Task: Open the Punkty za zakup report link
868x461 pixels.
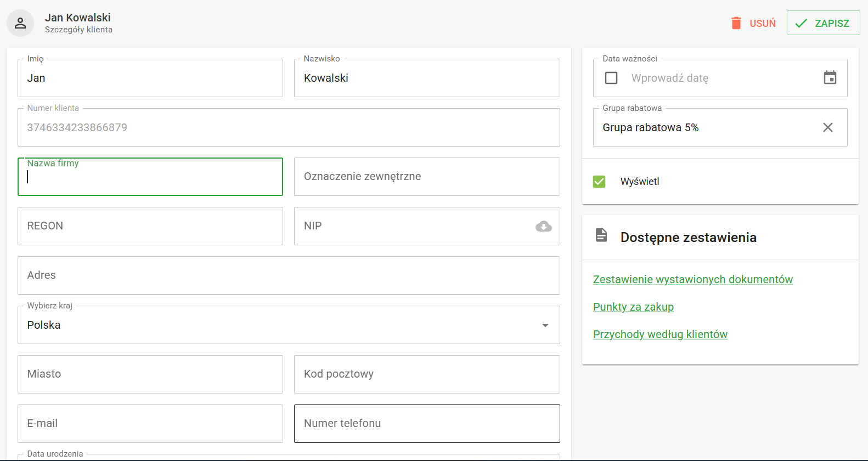Action: (x=633, y=307)
